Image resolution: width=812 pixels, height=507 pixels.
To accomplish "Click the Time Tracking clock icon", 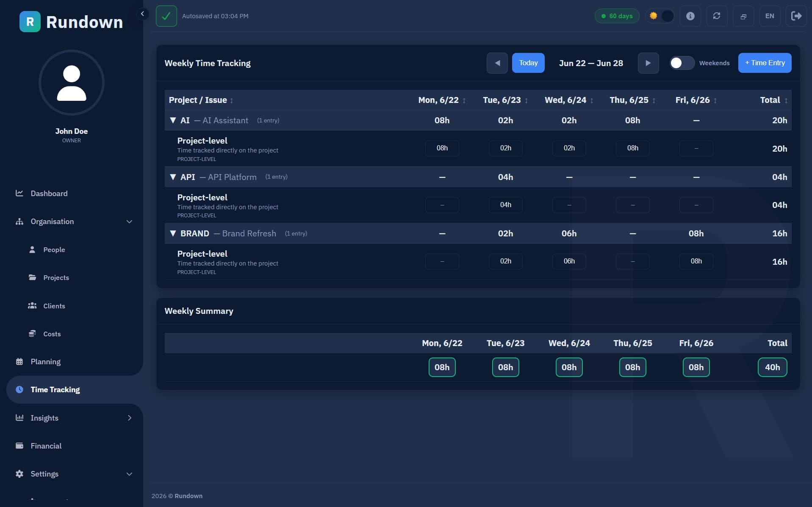I will [x=19, y=389].
